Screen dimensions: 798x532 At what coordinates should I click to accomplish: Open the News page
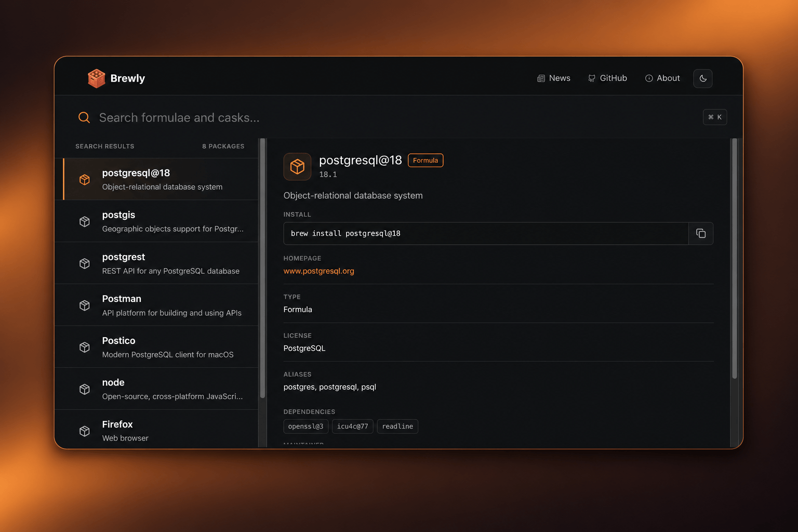[553, 78]
